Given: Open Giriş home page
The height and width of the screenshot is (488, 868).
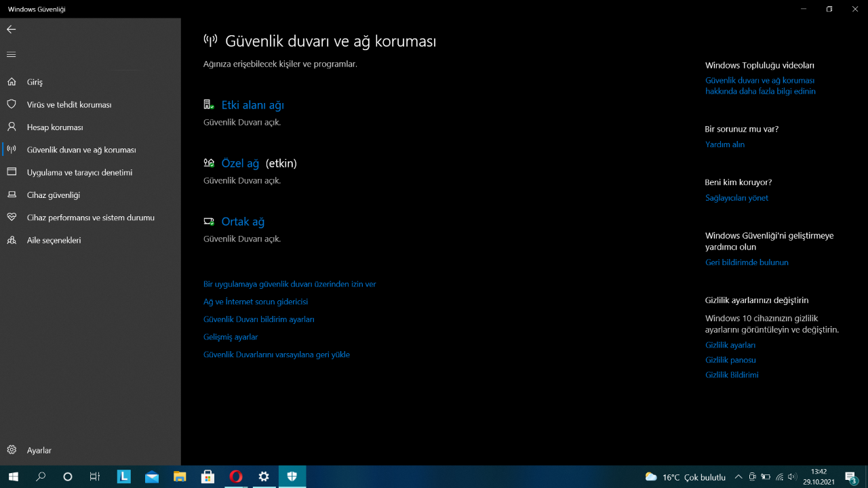Looking at the screenshot, I should pyautogui.click(x=35, y=82).
